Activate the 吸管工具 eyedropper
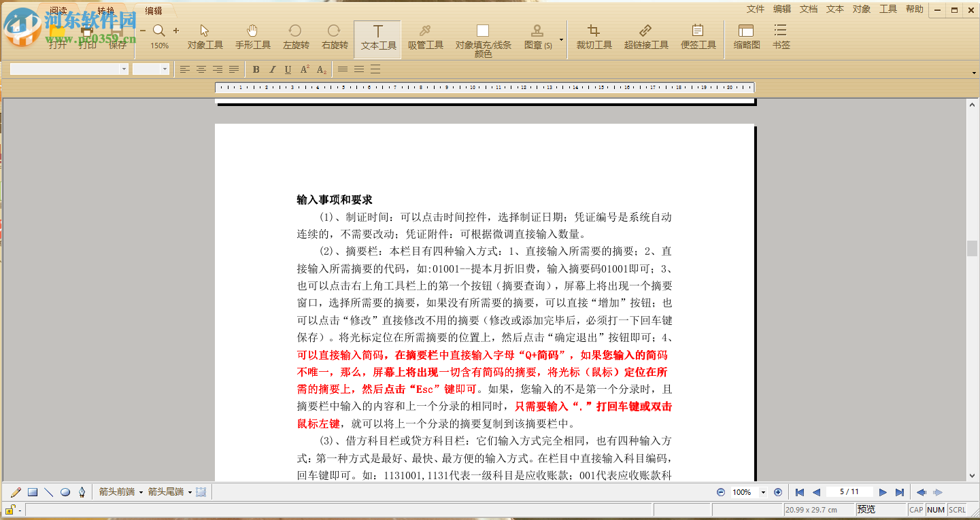 (x=424, y=39)
